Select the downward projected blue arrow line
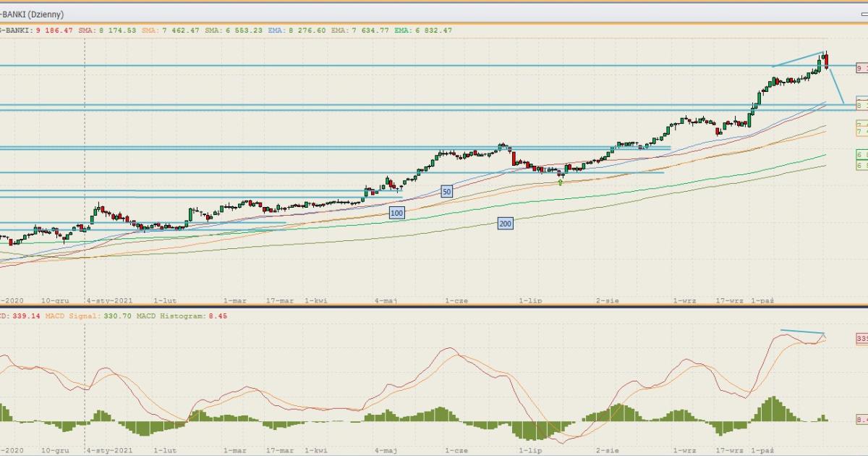 click(836, 85)
